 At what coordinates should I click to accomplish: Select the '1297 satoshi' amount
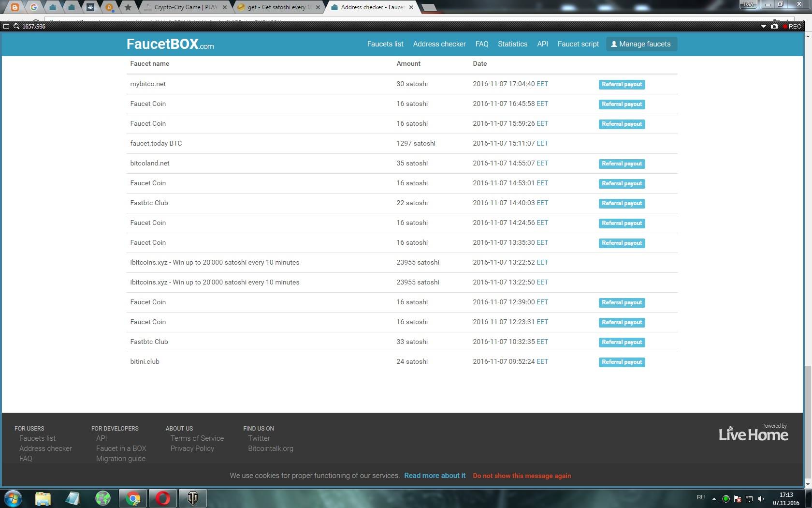416,143
